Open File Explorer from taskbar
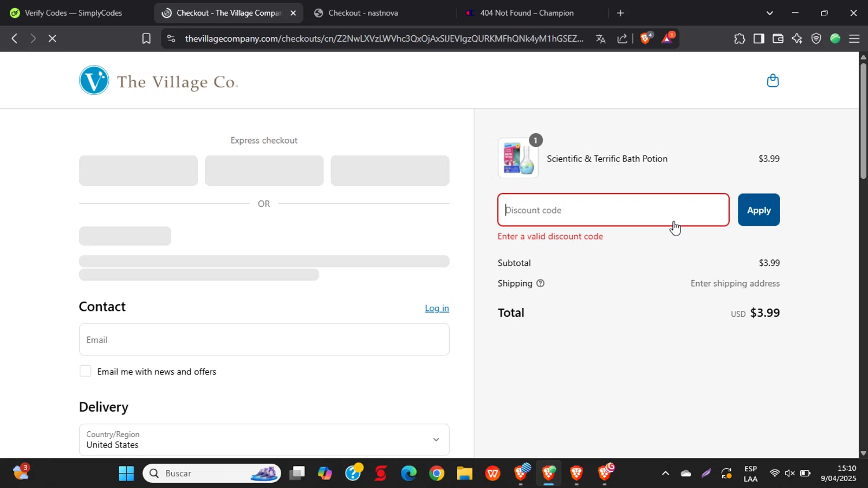Viewport: 868px width, 488px height. click(465, 474)
